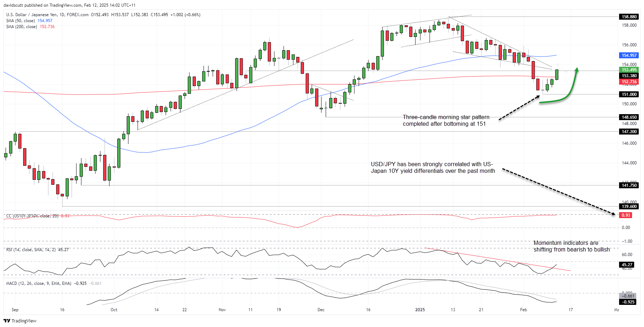Click the U.S. Dollar / Japanese Yen symbol title
This screenshot has height=327, width=644.
33,15
